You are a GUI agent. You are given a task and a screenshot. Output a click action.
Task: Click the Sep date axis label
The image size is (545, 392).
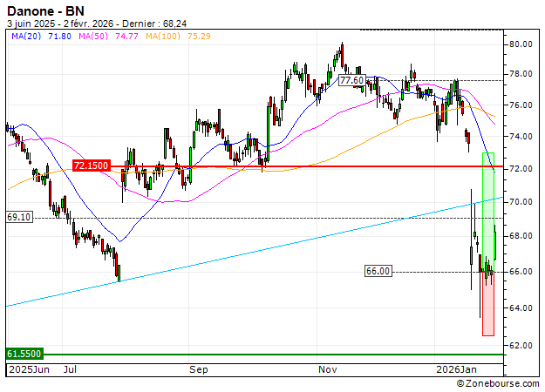coord(199,369)
